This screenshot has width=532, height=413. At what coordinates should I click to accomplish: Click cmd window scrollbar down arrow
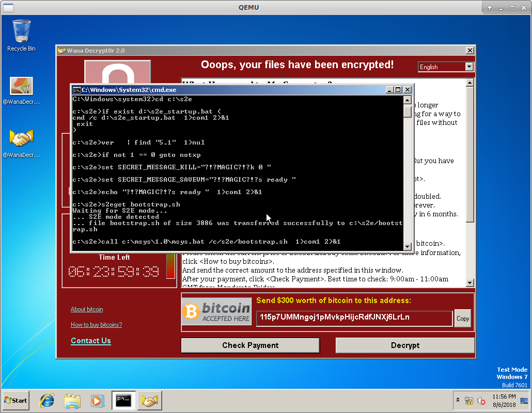coord(408,247)
